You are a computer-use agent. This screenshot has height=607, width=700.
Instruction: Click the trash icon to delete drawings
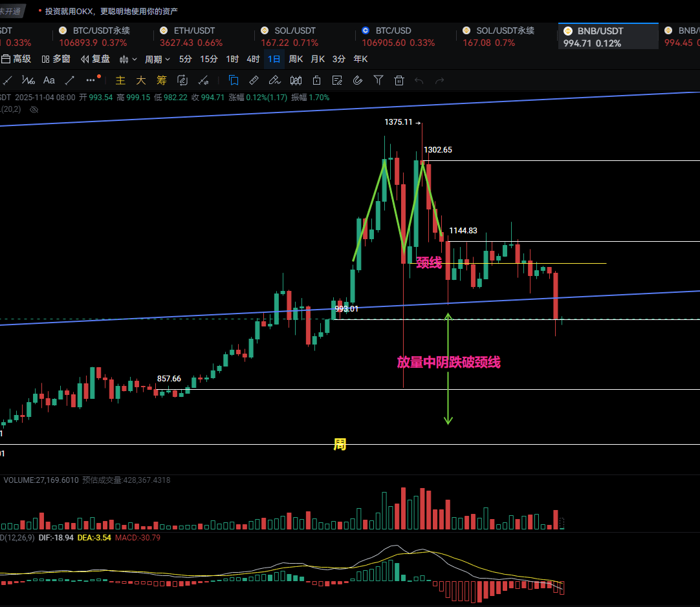399,80
